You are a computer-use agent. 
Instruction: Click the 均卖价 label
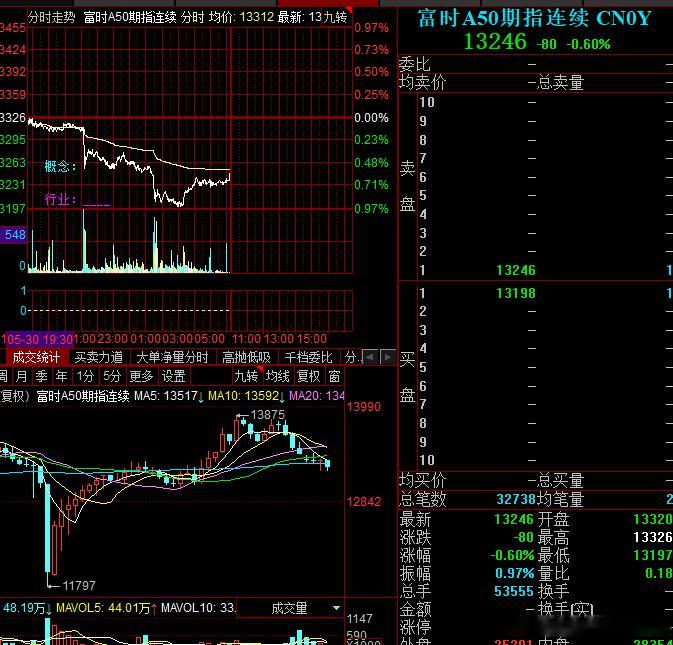(423, 82)
